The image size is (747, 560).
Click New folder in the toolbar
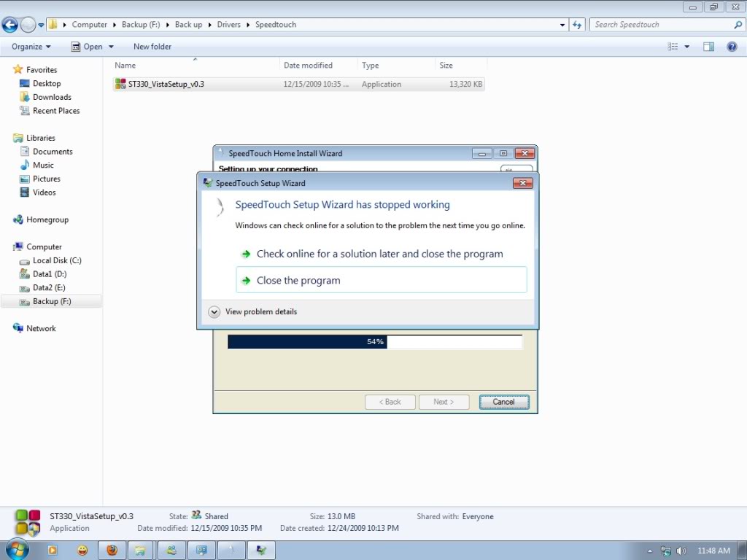[152, 47]
